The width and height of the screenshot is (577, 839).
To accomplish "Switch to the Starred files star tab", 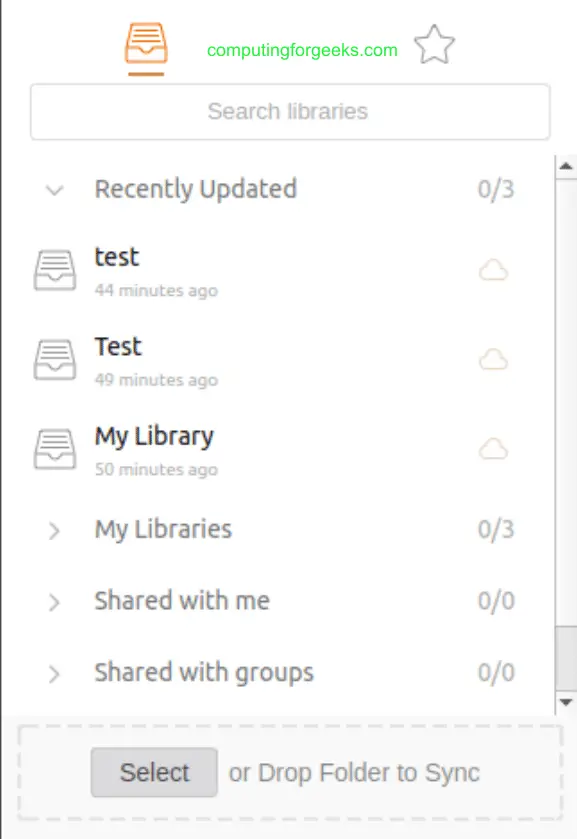I will [435, 45].
